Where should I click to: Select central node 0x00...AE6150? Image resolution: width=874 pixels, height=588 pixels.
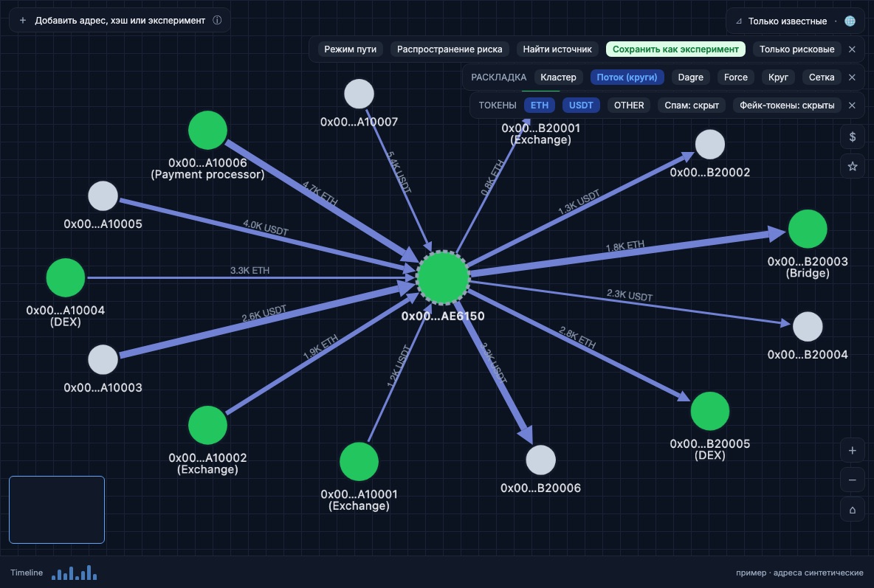coord(443,277)
